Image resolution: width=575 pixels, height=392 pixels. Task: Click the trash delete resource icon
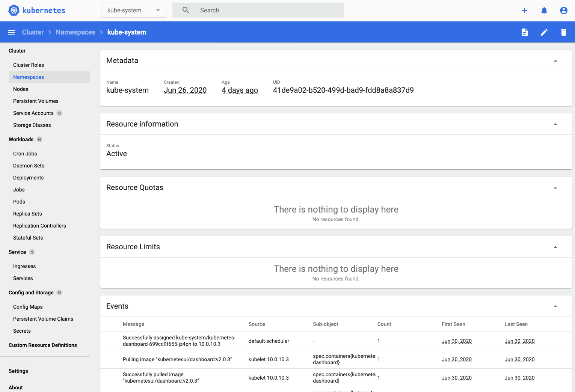(564, 32)
